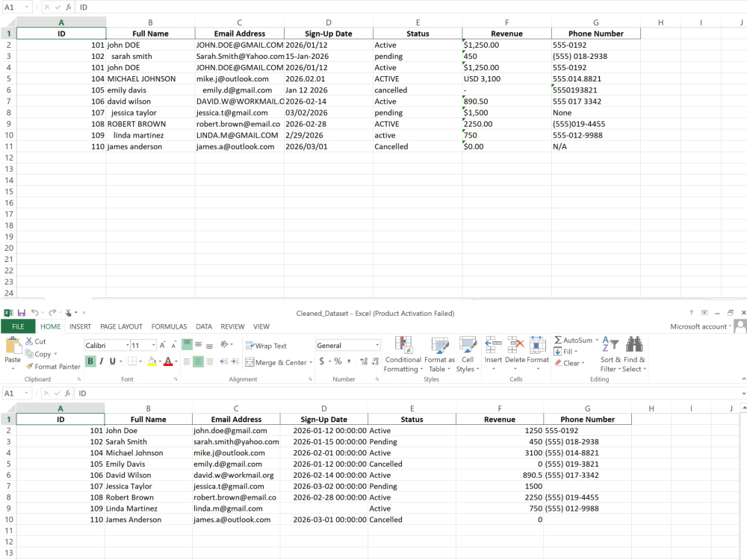
Task: Click column D header in upper sheet
Action: coord(328,22)
